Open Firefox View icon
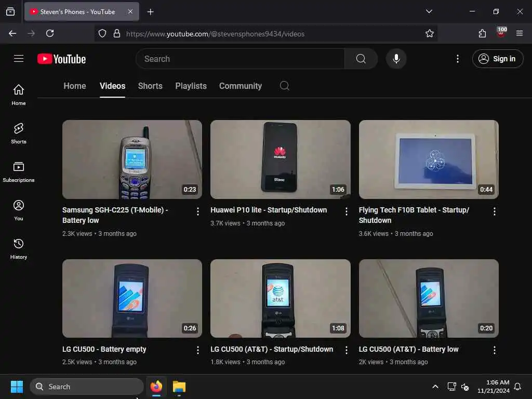This screenshot has height=399, width=532. (10, 11)
